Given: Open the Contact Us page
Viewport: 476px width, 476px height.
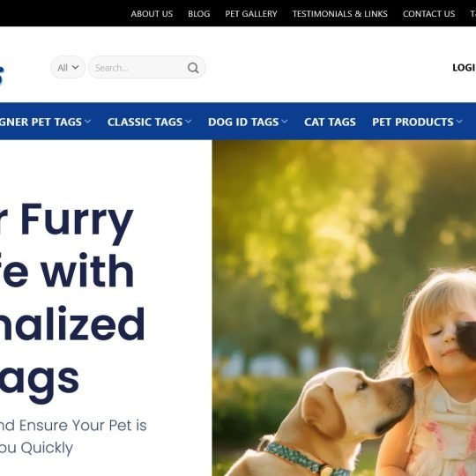Looking at the screenshot, I should [x=428, y=13].
